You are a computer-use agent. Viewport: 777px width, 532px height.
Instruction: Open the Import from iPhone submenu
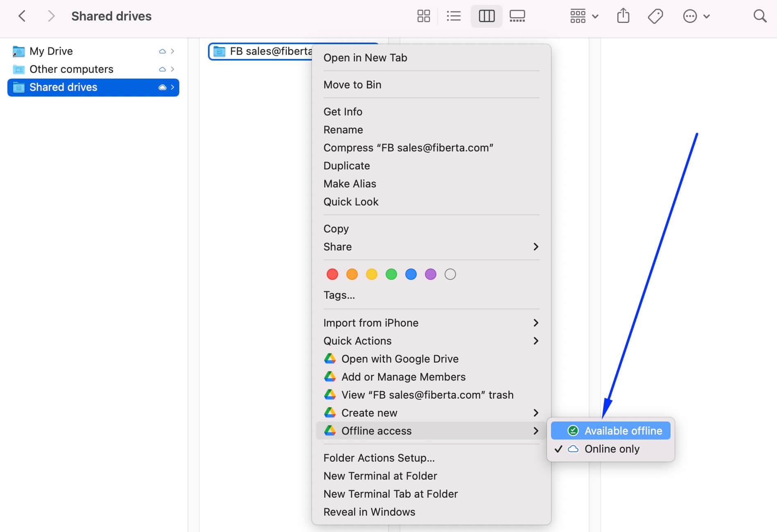[431, 323]
